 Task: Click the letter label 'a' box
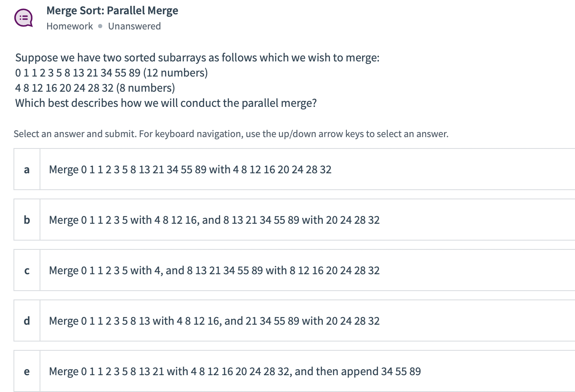[27, 170]
